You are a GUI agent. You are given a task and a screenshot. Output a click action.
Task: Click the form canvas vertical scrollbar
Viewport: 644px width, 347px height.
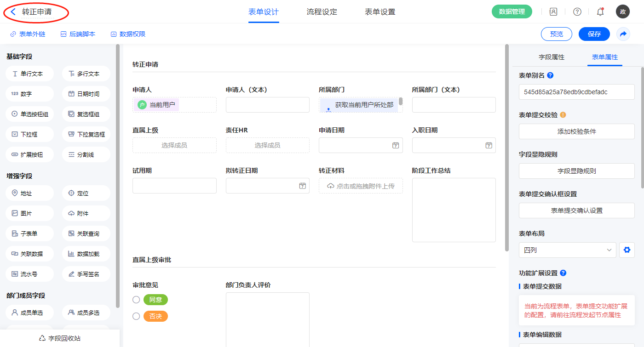(506, 147)
